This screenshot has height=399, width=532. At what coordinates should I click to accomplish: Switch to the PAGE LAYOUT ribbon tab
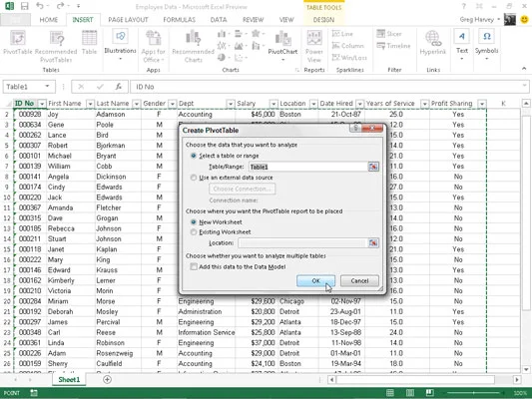click(x=128, y=20)
